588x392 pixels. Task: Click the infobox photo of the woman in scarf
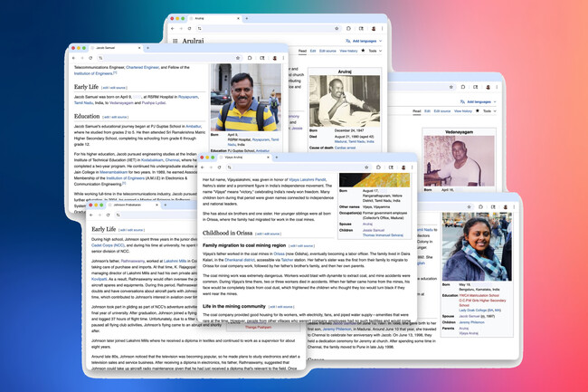coord(477,246)
